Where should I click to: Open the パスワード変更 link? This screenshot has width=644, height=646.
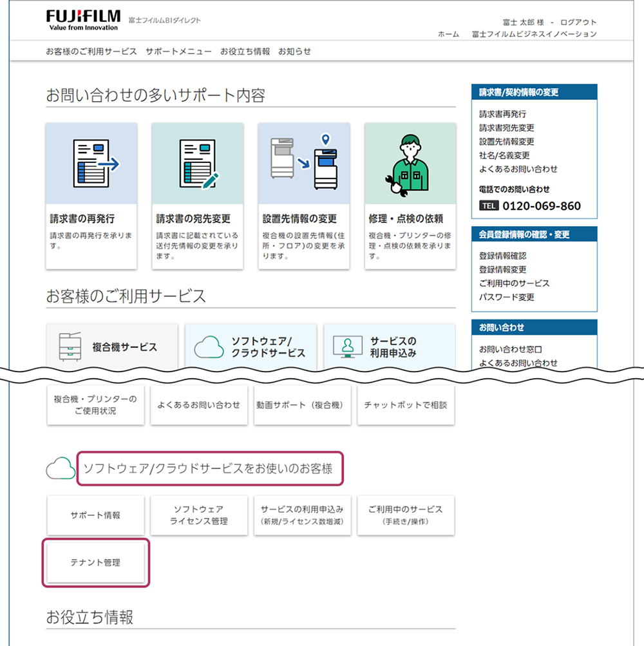506,298
